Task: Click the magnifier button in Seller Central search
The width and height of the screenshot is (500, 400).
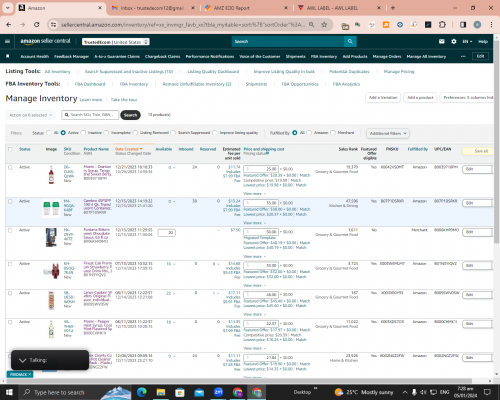Action: coord(350,41)
